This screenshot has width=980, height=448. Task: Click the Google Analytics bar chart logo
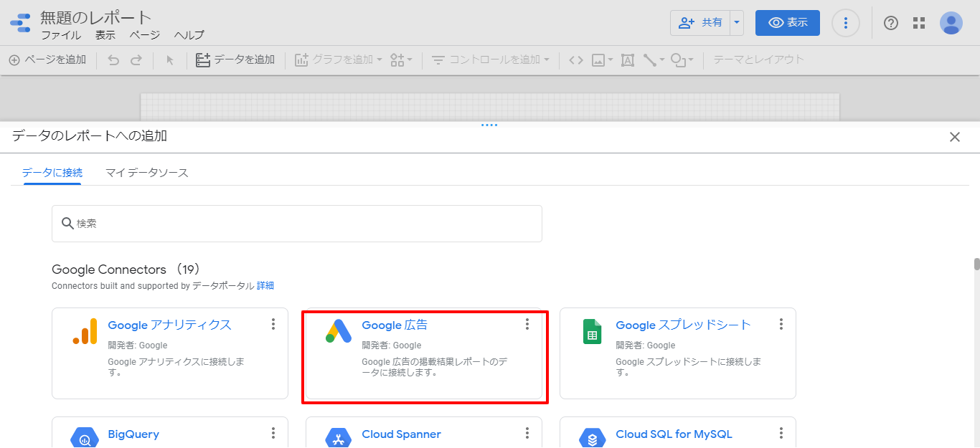click(x=85, y=330)
